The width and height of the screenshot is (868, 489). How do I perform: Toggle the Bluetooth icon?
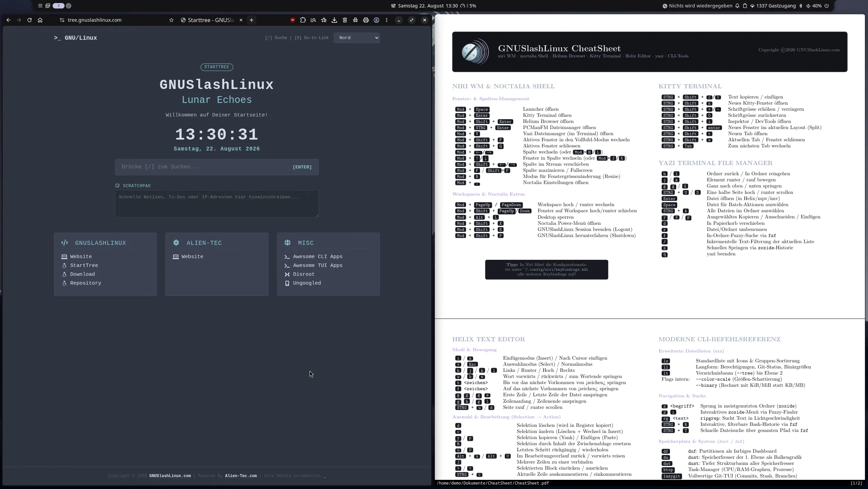click(801, 6)
